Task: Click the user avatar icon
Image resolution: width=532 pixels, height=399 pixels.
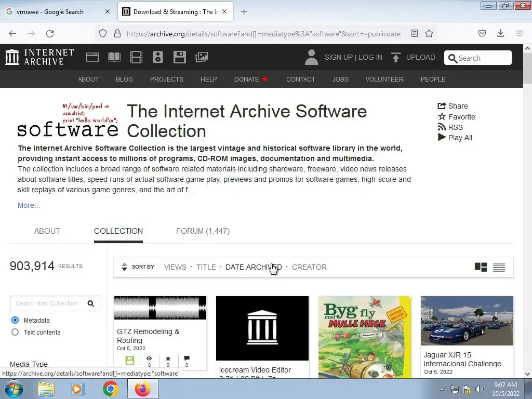Action: point(311,57)
